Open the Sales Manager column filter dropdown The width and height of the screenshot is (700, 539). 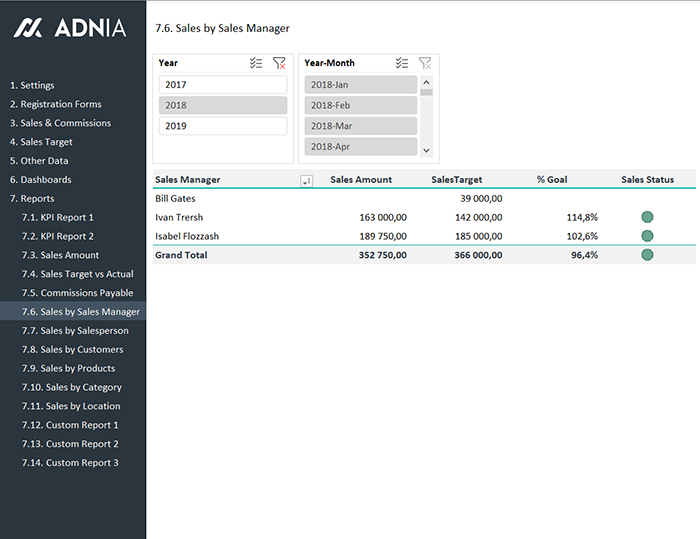tap(306, 180)
